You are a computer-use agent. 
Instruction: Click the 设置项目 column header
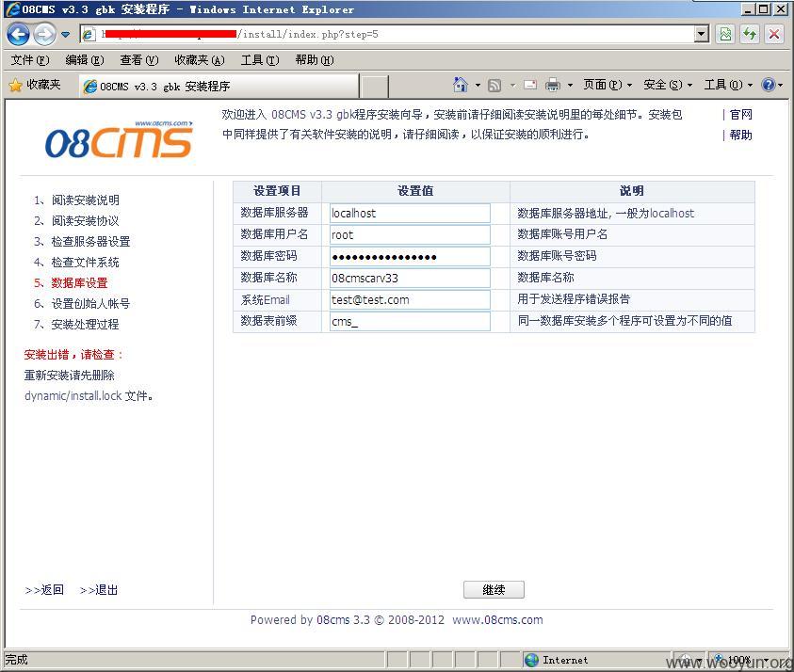pyautogui.click(x=277, y=191)
